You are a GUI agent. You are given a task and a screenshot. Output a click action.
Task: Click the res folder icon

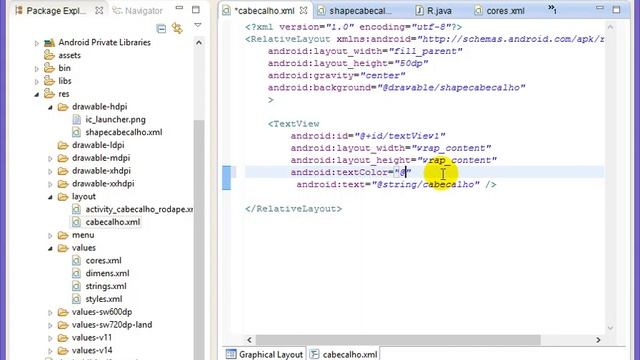(x=49, y=94)
